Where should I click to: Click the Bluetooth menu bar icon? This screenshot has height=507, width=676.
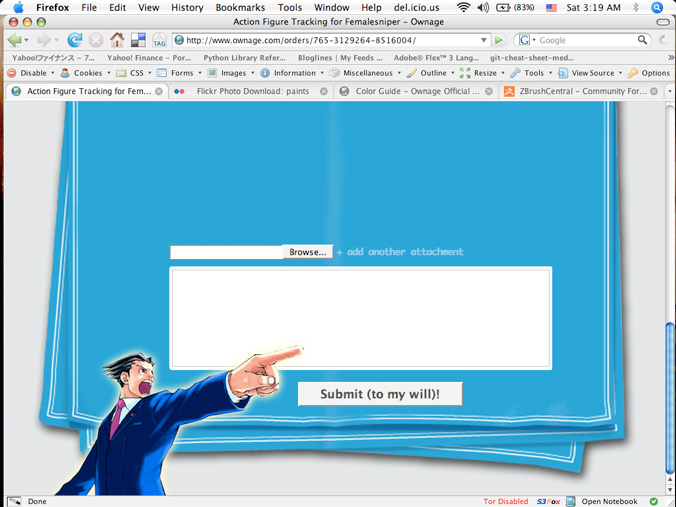coord(635,7)
